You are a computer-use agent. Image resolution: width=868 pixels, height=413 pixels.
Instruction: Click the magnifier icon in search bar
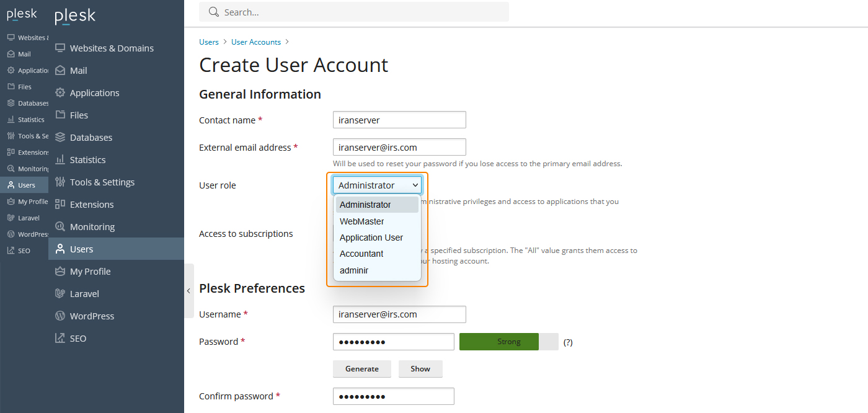pyautogui.click(x=214, y=12)
